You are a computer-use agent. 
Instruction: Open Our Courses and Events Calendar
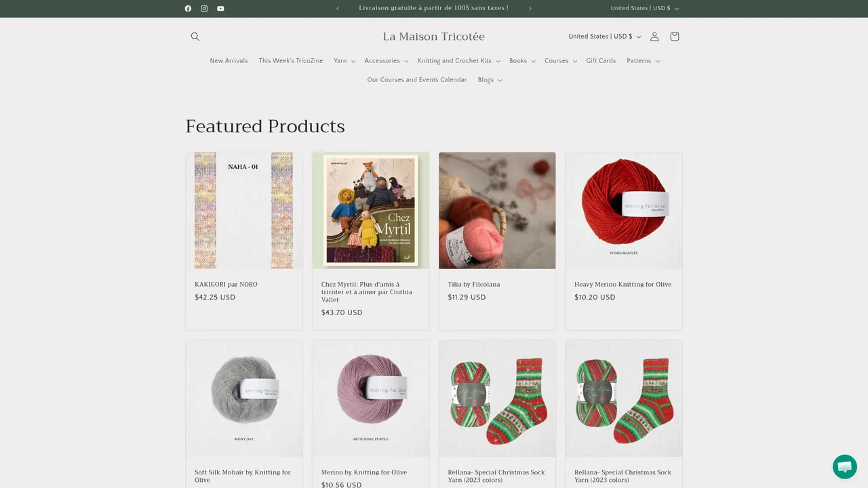tap(417, 80)
